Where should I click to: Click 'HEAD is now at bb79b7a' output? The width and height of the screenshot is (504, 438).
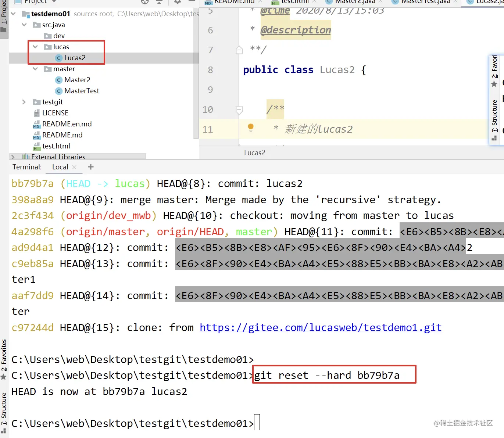point(78,392)
